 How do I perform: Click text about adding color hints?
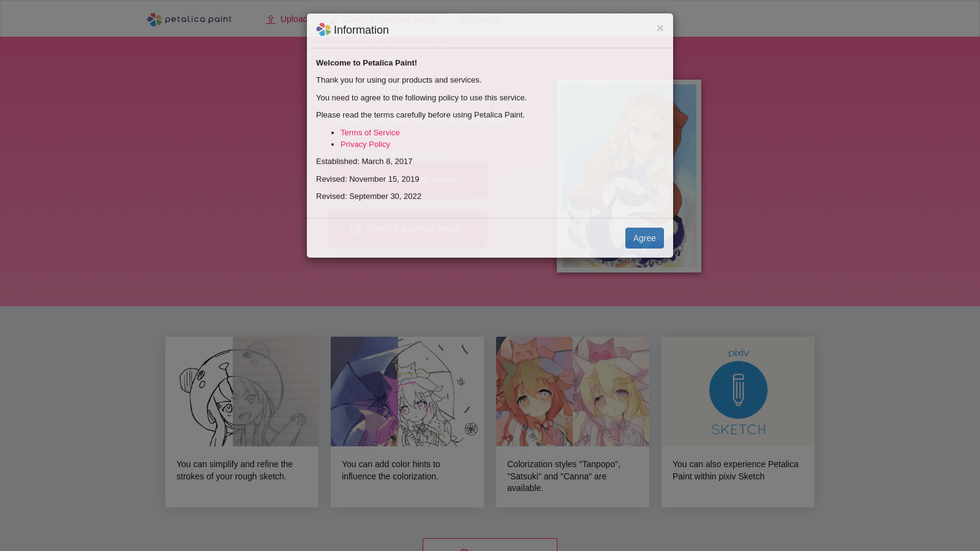tap(391, 470)
